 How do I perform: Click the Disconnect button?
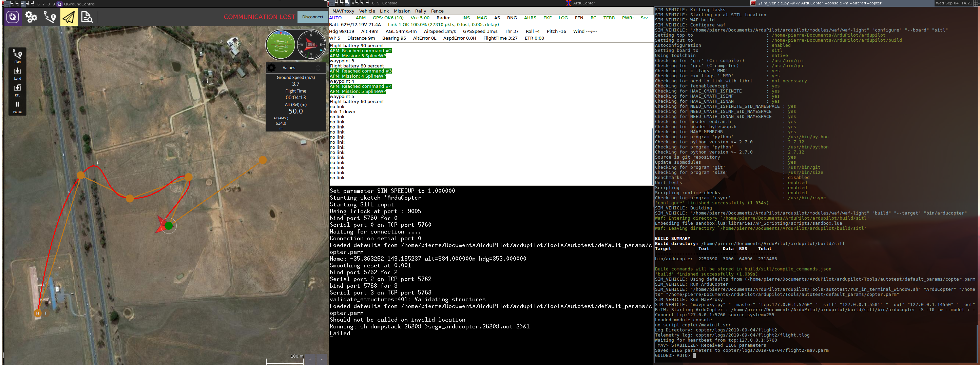313,17
